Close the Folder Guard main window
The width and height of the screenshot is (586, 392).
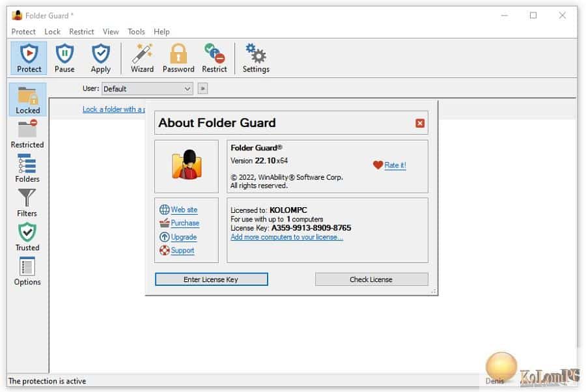562,16
